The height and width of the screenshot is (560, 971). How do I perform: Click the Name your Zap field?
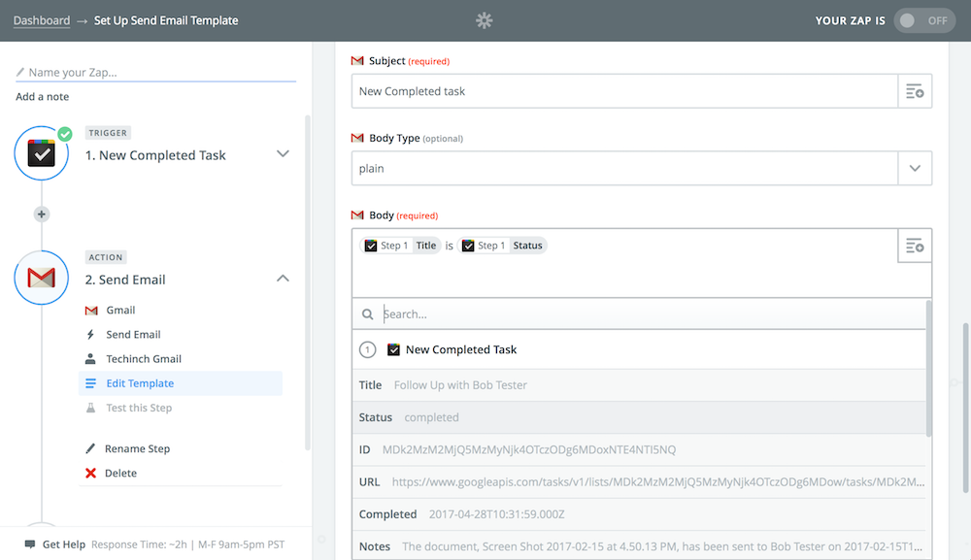coord(156,73)
